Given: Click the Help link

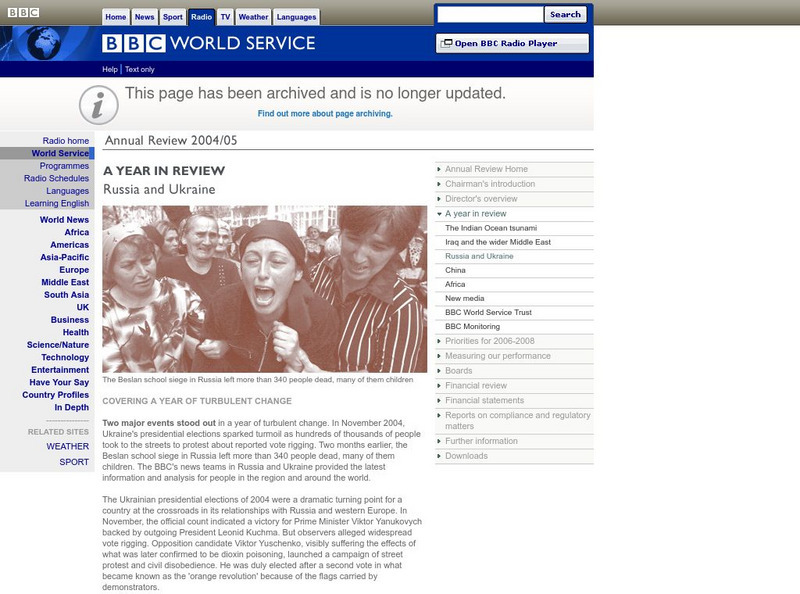Looking at the screenshot, I should coord(110,69).
